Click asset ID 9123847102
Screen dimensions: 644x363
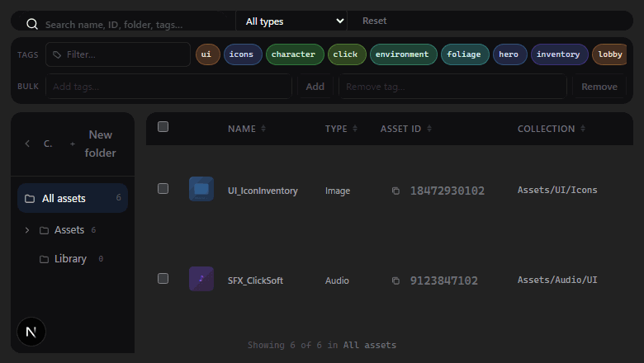(444, 280)
